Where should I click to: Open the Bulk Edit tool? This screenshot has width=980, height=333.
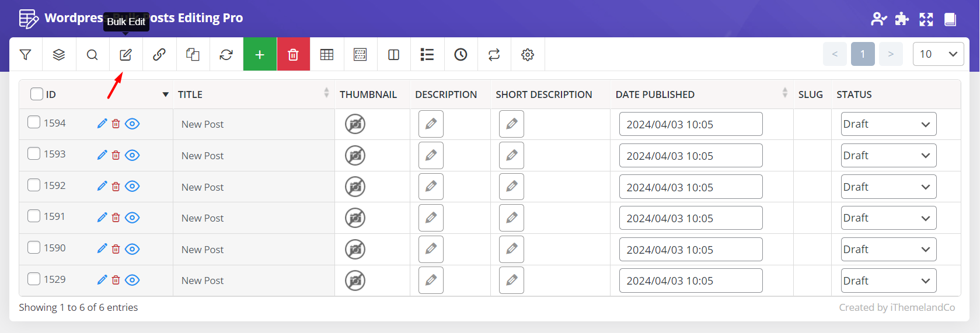pos(125,54)
